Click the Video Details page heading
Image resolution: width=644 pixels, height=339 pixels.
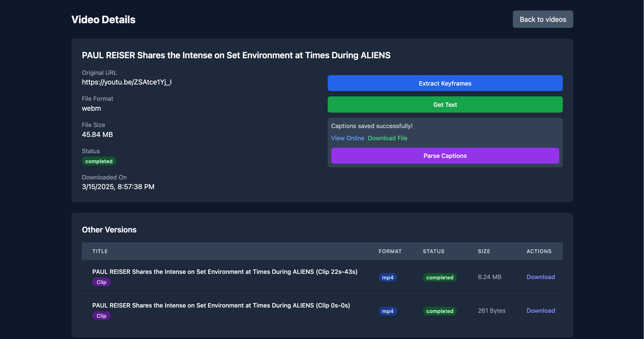tap(103, 19)
